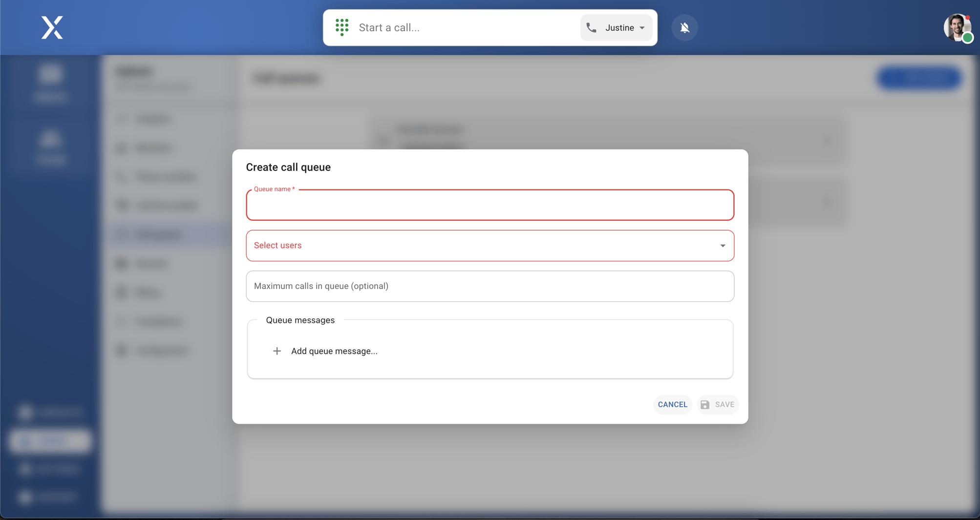Click the Maximum calls in queue field
980x520 pixels.
(x=490, y=286)
